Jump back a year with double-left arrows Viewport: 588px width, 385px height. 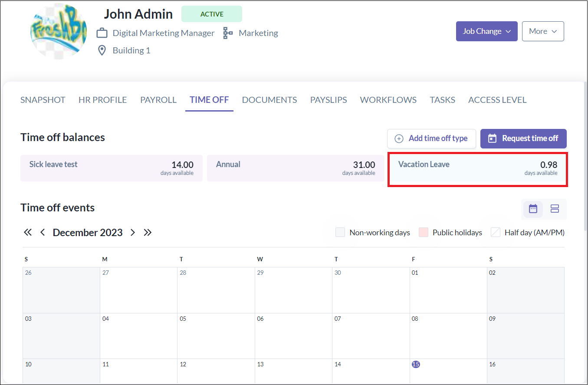[x=28, y=232]
